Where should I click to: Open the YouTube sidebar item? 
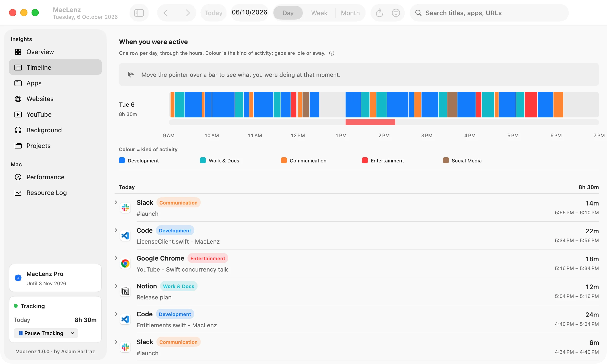(x=55, y=114)
